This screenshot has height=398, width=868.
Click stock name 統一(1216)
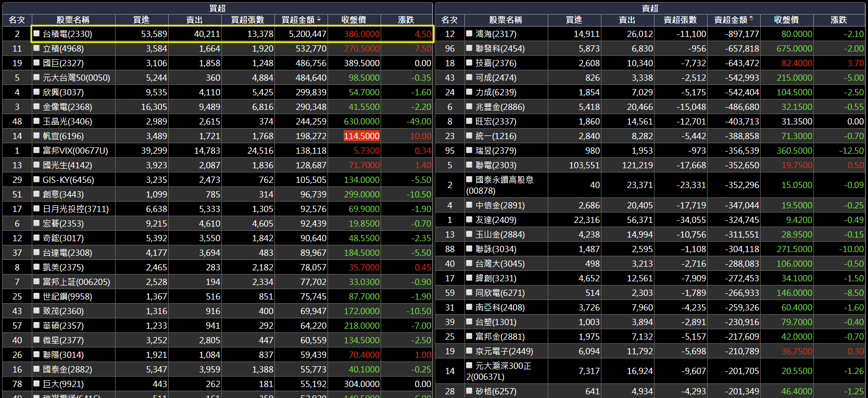click(x=496, y=136)
